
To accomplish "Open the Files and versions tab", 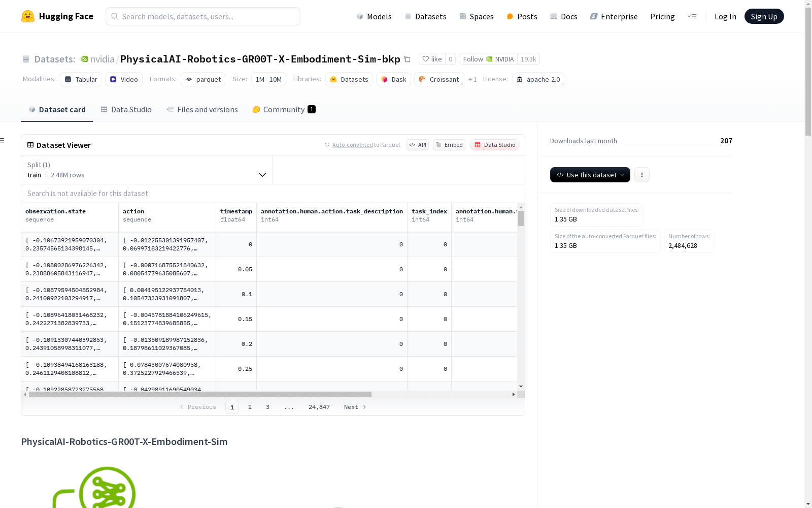I will click(202, 110).
